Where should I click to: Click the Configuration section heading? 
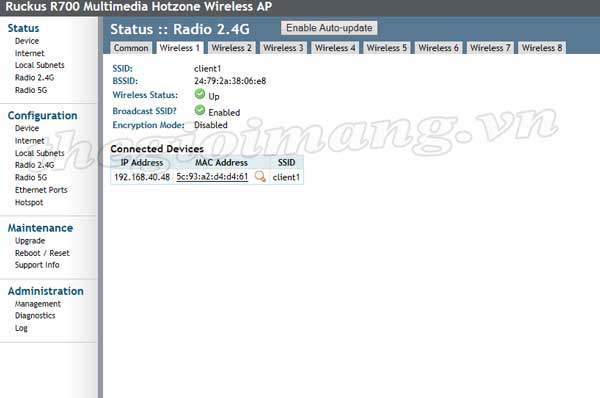point(42,116)
